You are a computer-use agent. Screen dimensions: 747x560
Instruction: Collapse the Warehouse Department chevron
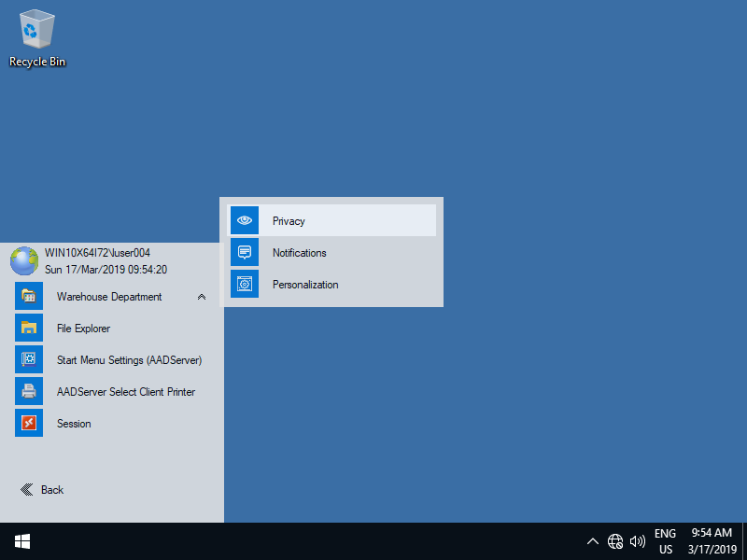coord(201,297)
